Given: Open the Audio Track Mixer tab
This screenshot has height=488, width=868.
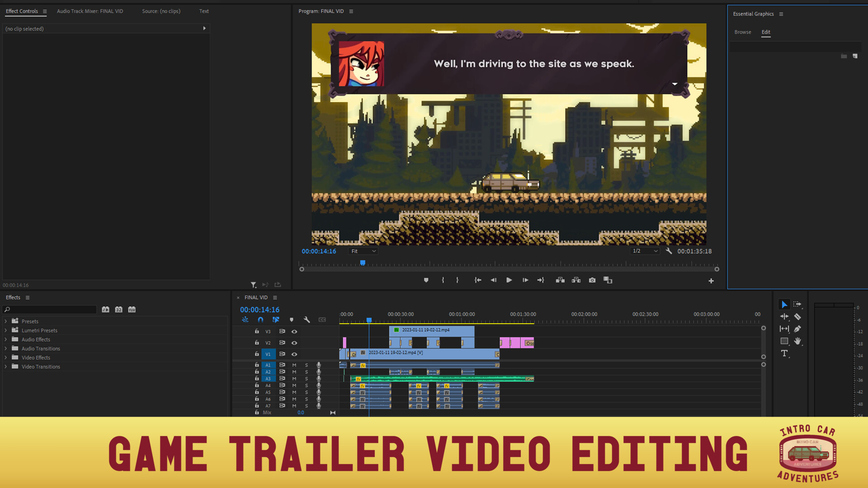Looking at the screenshot, I should (90, 11).
